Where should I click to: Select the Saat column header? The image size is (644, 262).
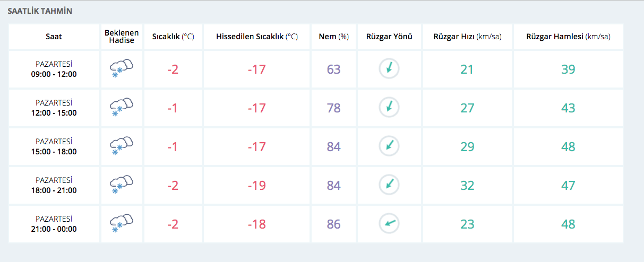54,37
